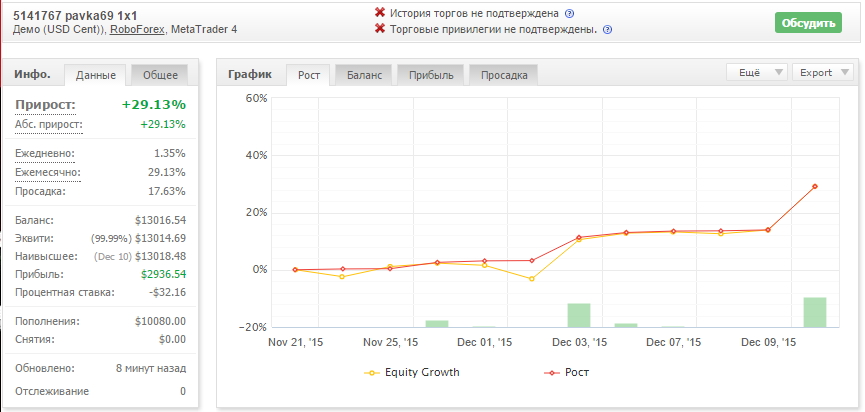Open the RoboForex broker link
This screenshot has width=865, height=412.
[137, 29]
